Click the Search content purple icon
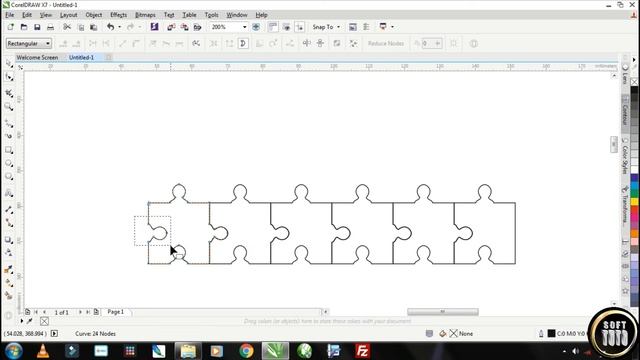Image resolution: width=640 pixels, height=360 pixels. (154, 27)
